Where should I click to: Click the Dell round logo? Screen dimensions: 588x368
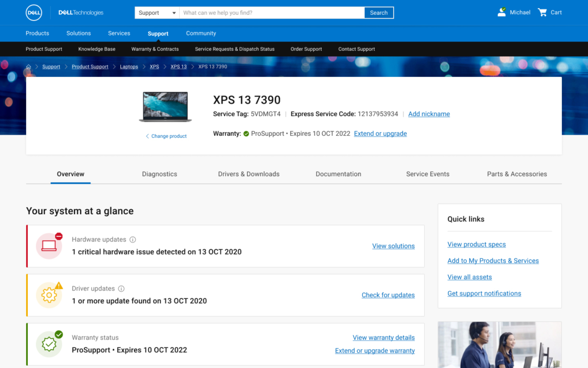34,13
